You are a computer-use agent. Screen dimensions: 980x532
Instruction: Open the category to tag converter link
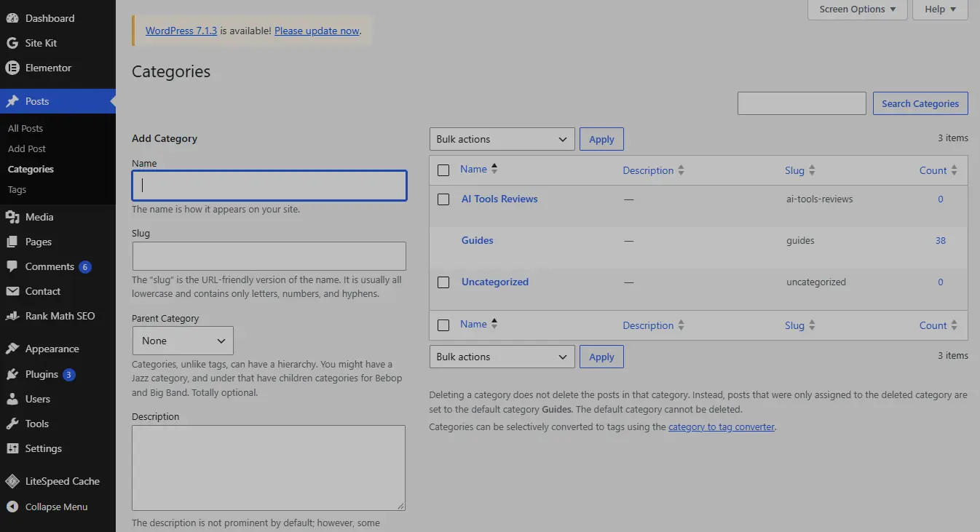[722, 426]
